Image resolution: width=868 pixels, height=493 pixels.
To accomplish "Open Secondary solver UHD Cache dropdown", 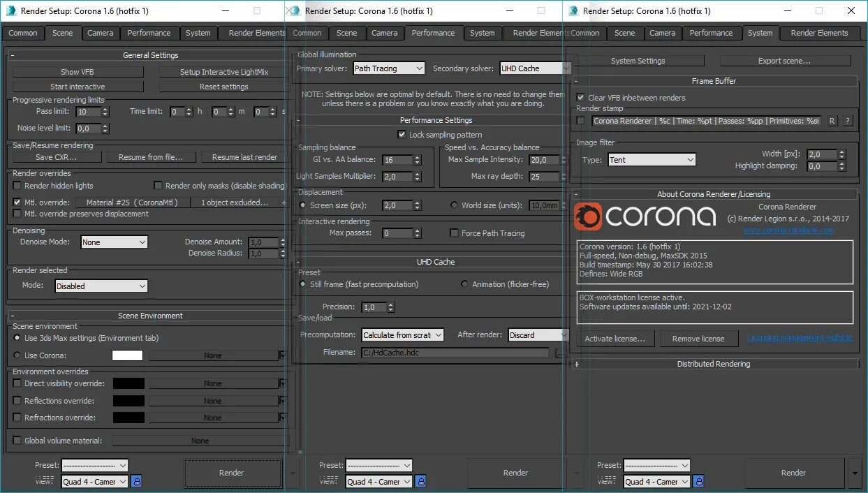I will (535, 68).
